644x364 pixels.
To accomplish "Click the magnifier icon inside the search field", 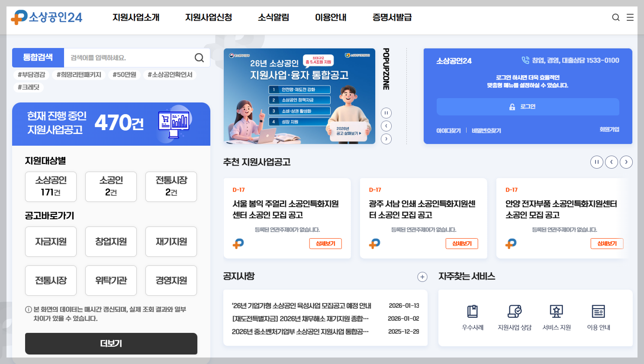I will click(199, 57).
